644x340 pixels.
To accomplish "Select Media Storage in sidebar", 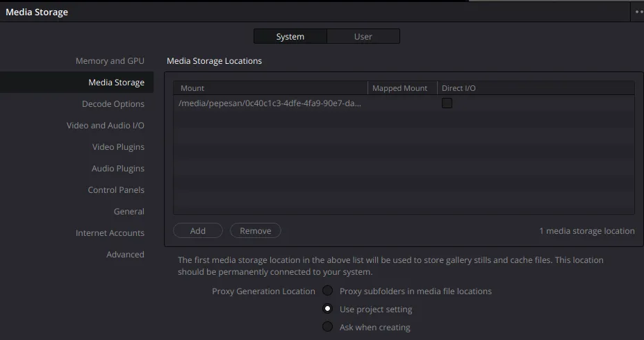I will [x=116, y=83].
